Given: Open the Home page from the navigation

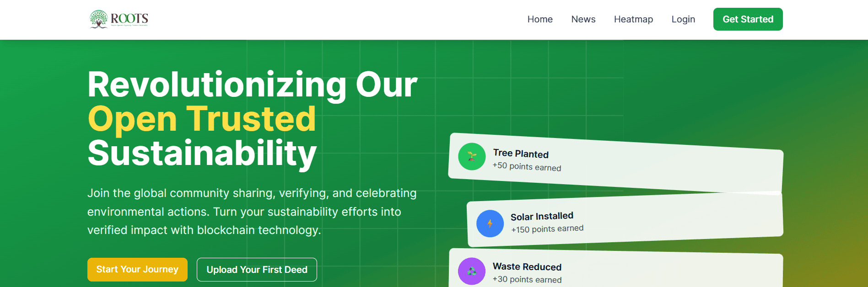Looking at the screenshot, I should point(540,19).
